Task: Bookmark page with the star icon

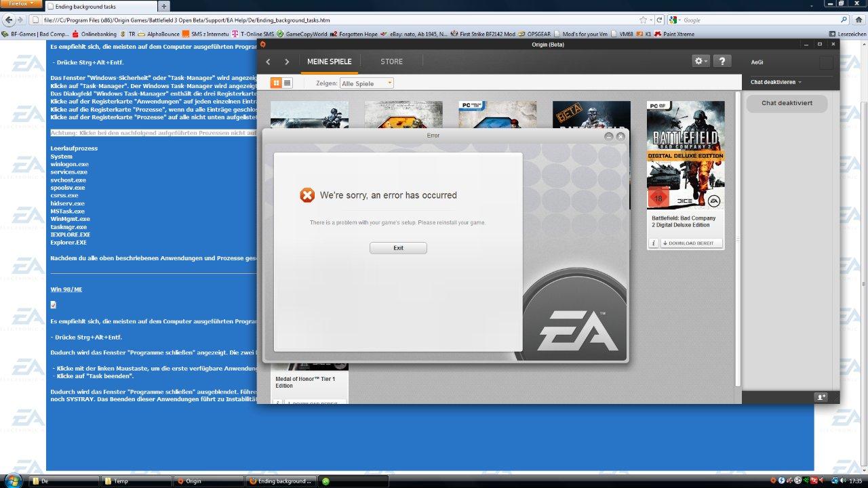Action: click(643, 20)
